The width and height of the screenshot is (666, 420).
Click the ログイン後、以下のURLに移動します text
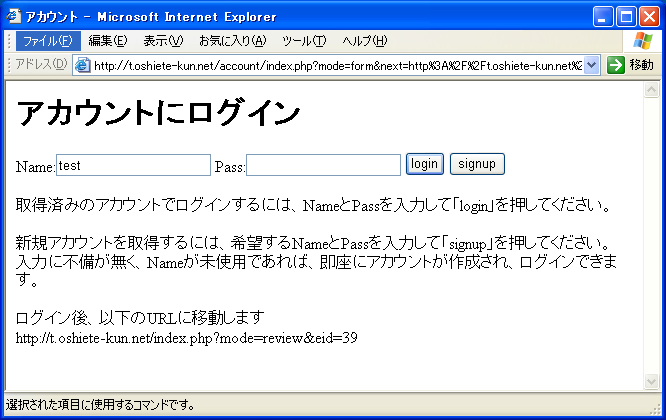tap(140, 317)
